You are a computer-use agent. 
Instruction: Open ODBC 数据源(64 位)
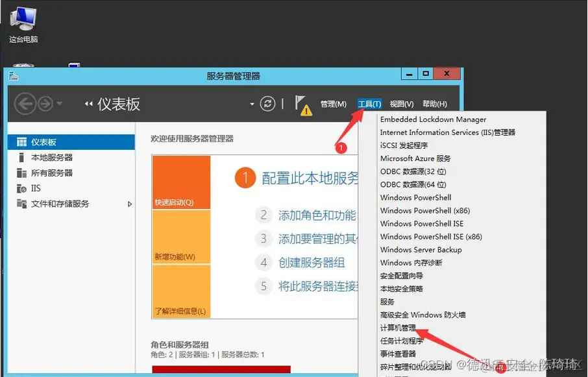[x=413, y=185]
